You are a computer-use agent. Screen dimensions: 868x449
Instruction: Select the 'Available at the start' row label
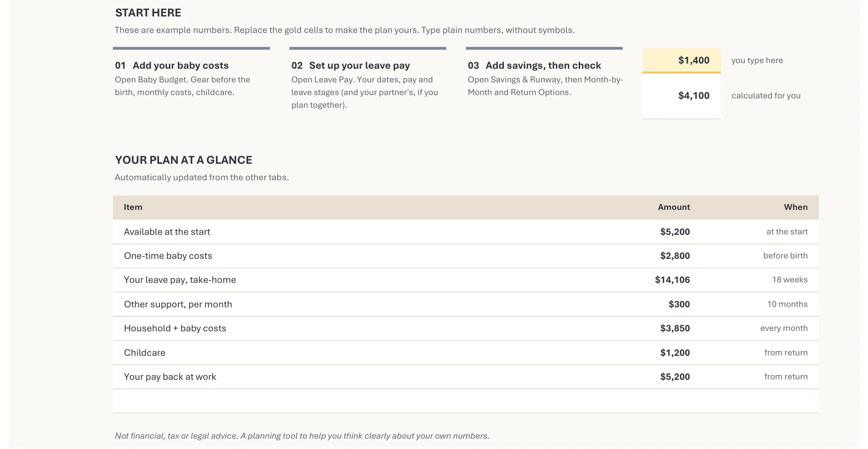pos(167,232)
